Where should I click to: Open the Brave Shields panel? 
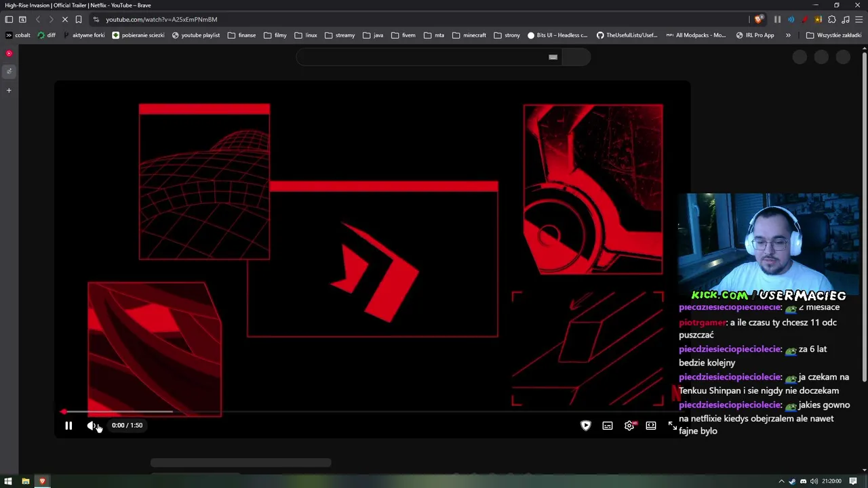758,20
